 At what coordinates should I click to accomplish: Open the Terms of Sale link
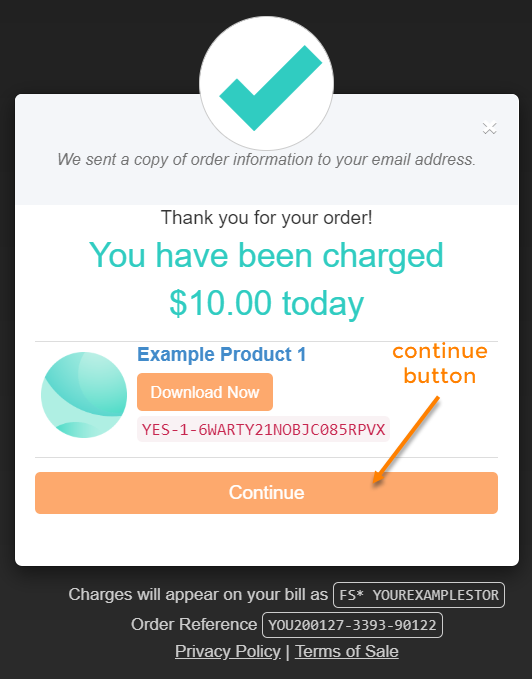(347, 651)
